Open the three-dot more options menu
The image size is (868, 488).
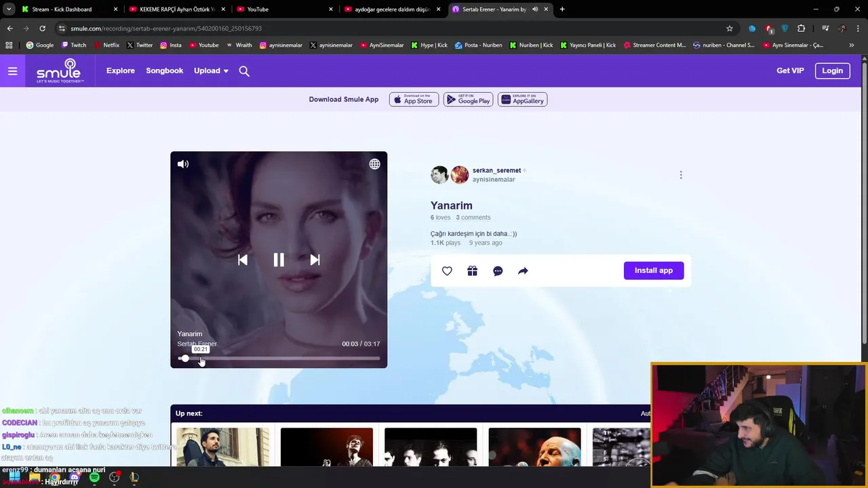point(681,175)
